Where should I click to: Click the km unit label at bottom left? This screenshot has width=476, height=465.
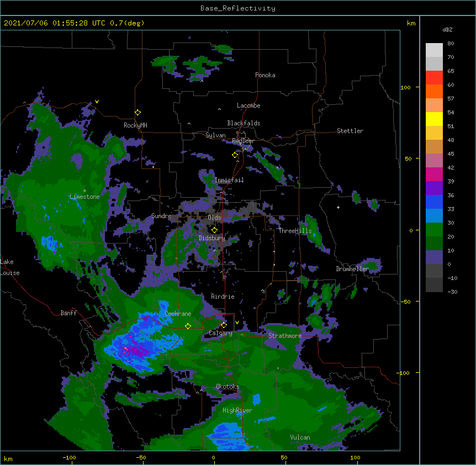[x=8, y=458]
